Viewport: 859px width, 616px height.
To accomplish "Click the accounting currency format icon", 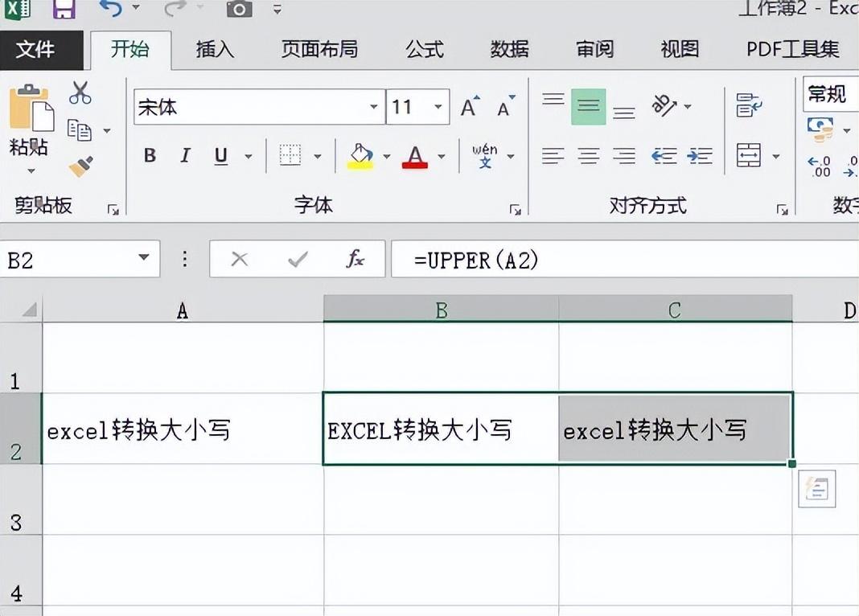I will click(x=820, y=129).
